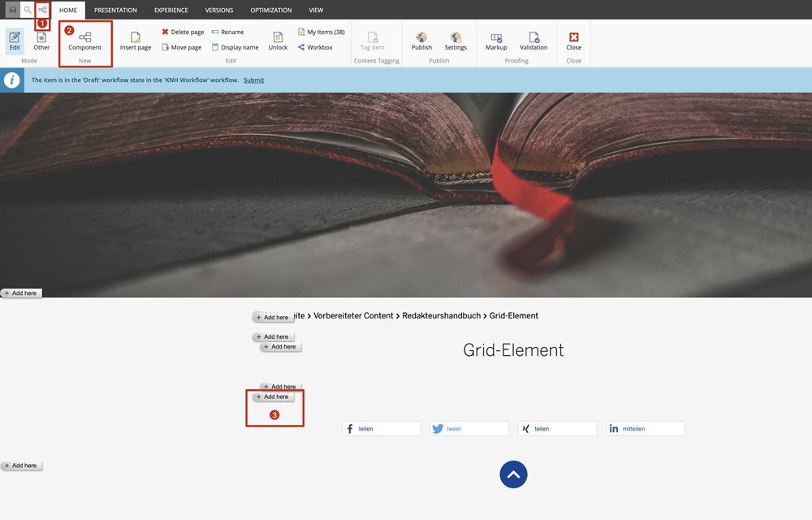This screenshot has height=520, width=812.
Task: Click the Insert page icon
Action: point(136,41)
